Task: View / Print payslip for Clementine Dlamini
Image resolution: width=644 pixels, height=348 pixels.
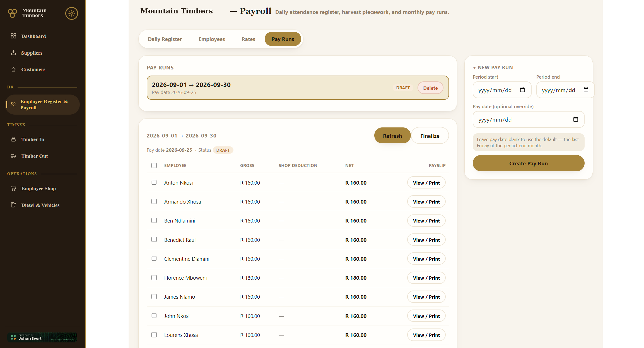Action: pos(426,259)
